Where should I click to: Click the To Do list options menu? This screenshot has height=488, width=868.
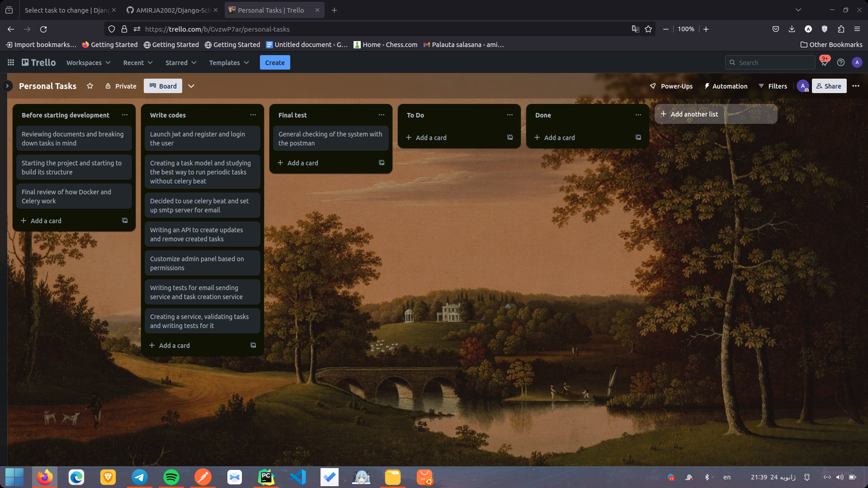(509, 114)
